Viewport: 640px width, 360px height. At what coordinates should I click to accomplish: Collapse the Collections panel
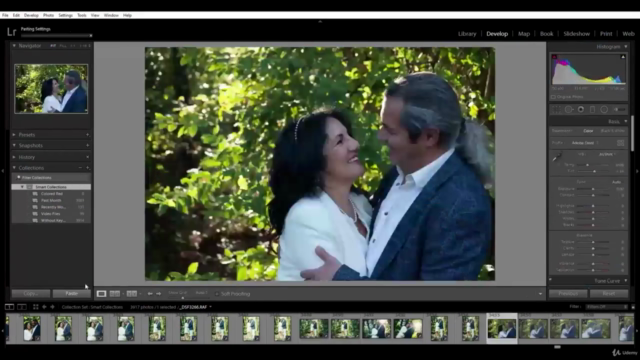pos(14,168)
